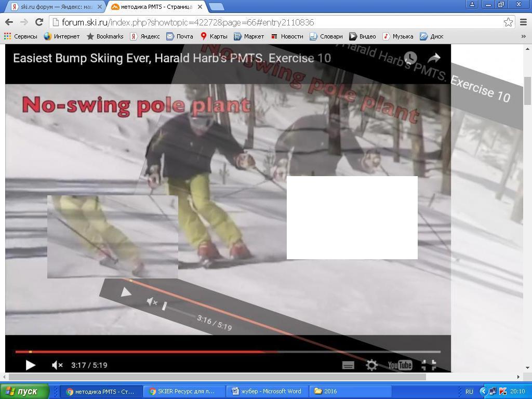Open the Новости bookmark
The height and width of the screenshot is (399, 532).
pyautogui.click(x=287, y=36)
